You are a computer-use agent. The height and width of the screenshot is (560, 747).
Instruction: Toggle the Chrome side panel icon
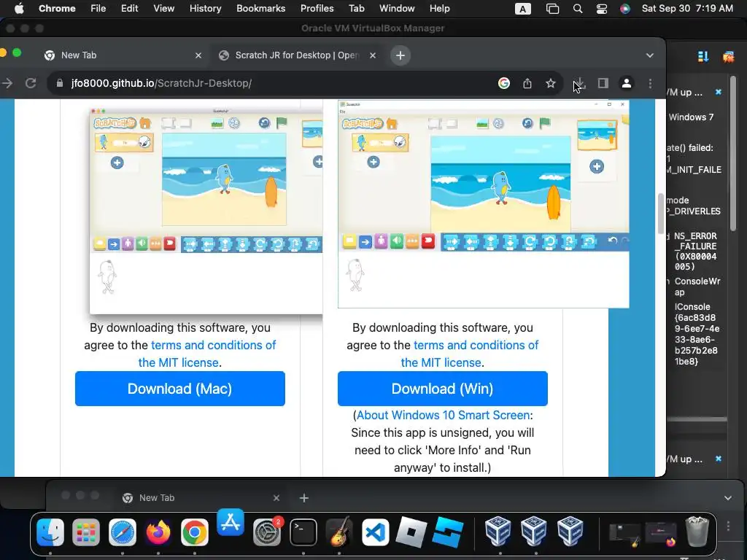click(603, 83)
